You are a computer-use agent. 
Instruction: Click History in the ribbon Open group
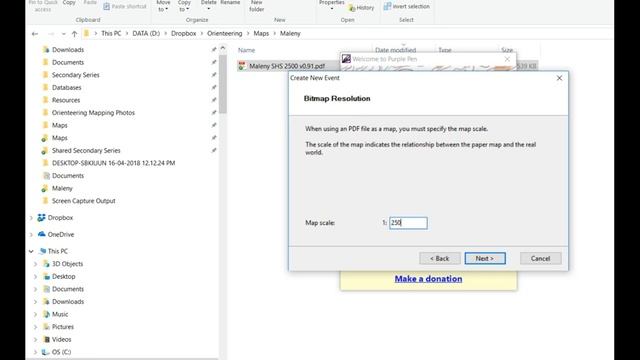362,8
